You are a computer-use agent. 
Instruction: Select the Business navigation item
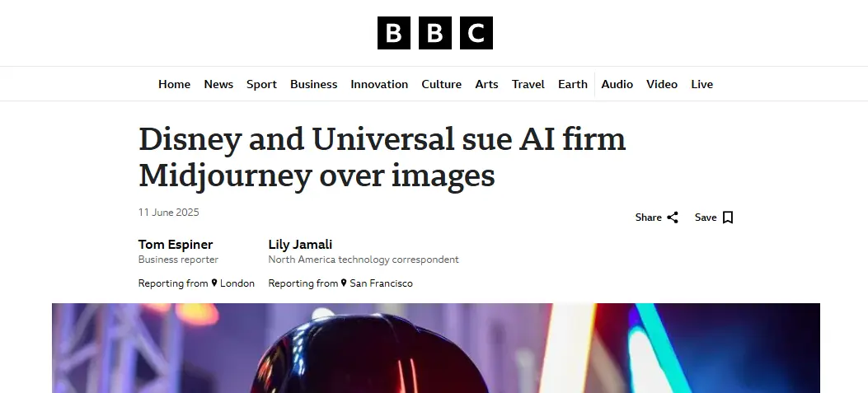pyautogui.click(x=314, y=84)
